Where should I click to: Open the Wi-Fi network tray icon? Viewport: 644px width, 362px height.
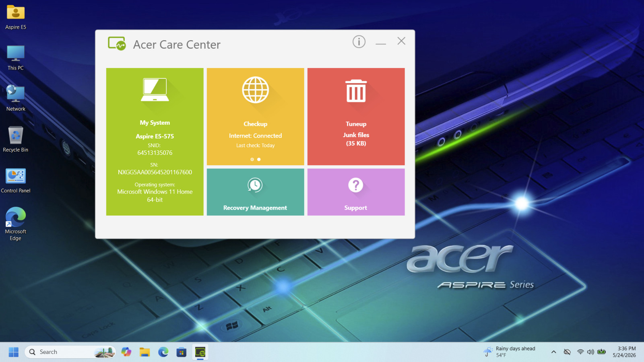580,352
